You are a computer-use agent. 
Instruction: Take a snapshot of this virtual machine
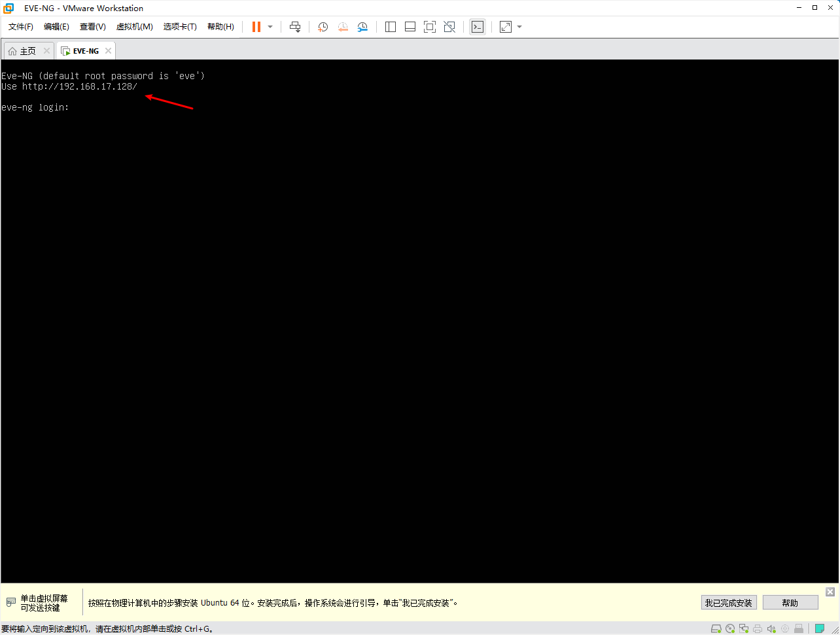click(x=323, y=27)
